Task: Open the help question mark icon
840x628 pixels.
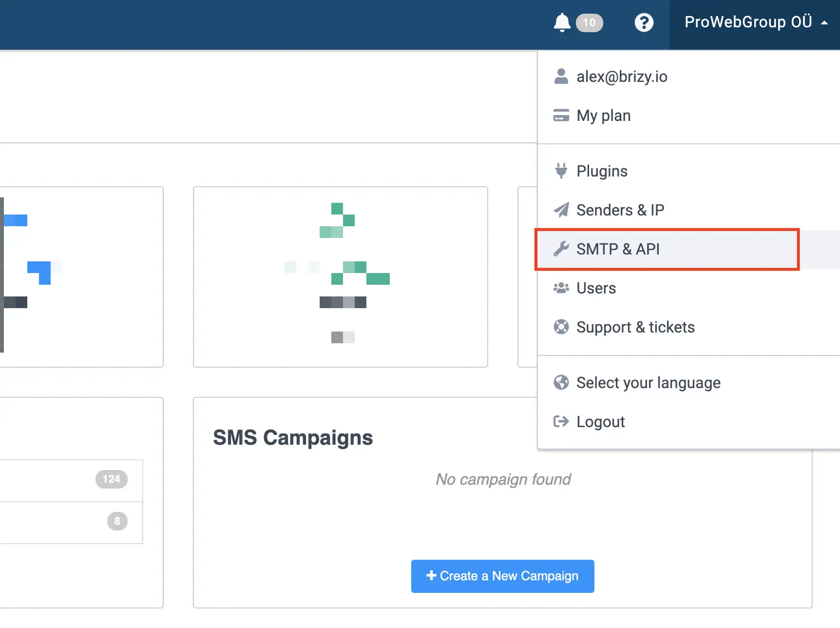Action: [x=644, y=22]
